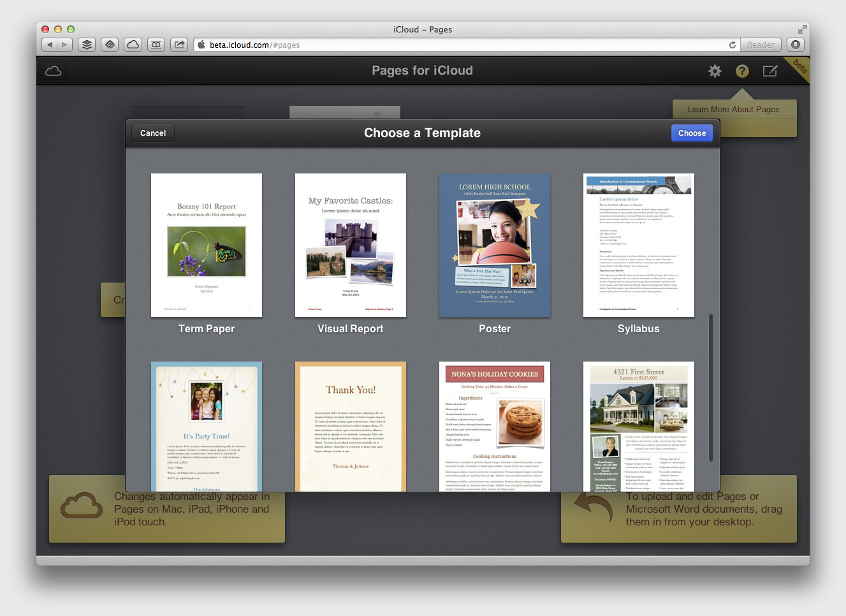Select the Term Paper template
The width and height of the screenshot is (846, 616).
[x=207, y=246]
